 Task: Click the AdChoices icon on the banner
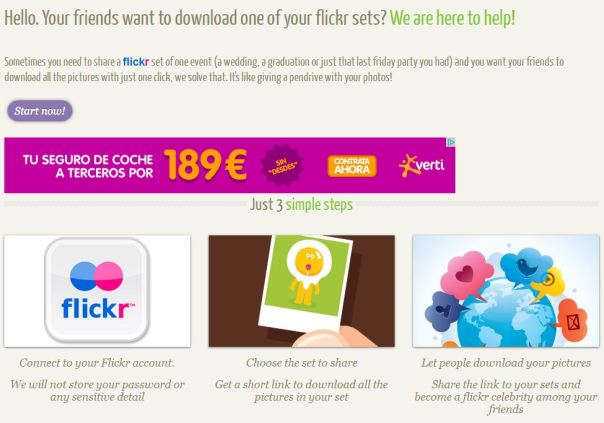click(x=451, y=142)
